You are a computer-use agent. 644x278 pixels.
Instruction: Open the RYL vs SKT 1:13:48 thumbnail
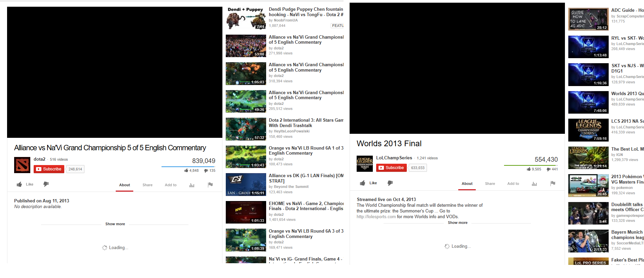point(588,47)
